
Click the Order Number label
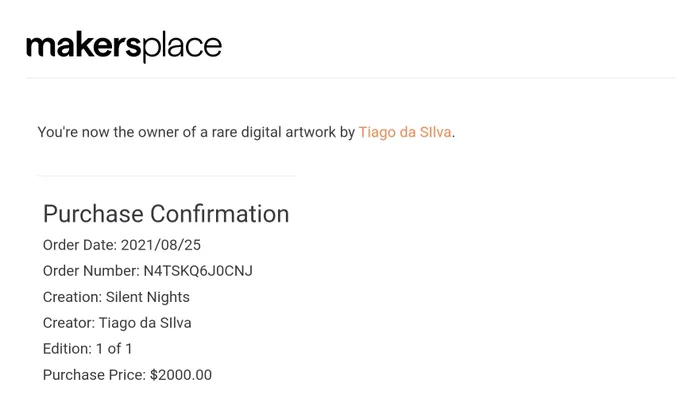[x=91, y=271]
